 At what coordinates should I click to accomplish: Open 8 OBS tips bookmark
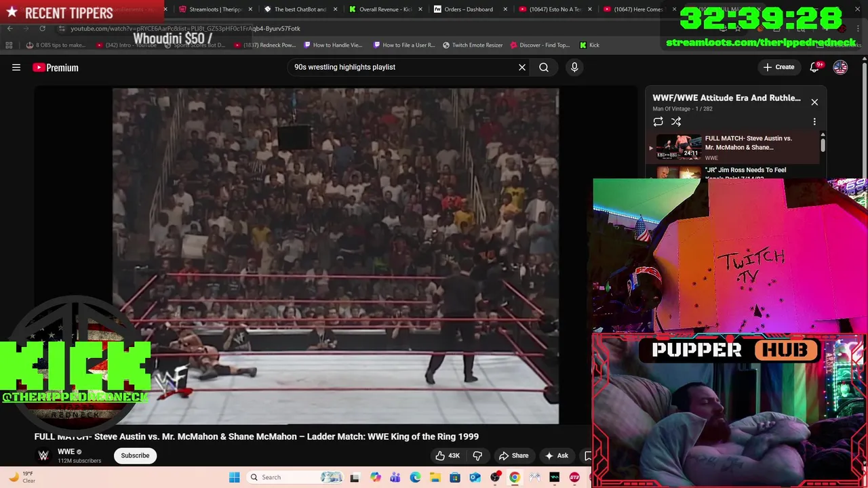click(56, 45)
